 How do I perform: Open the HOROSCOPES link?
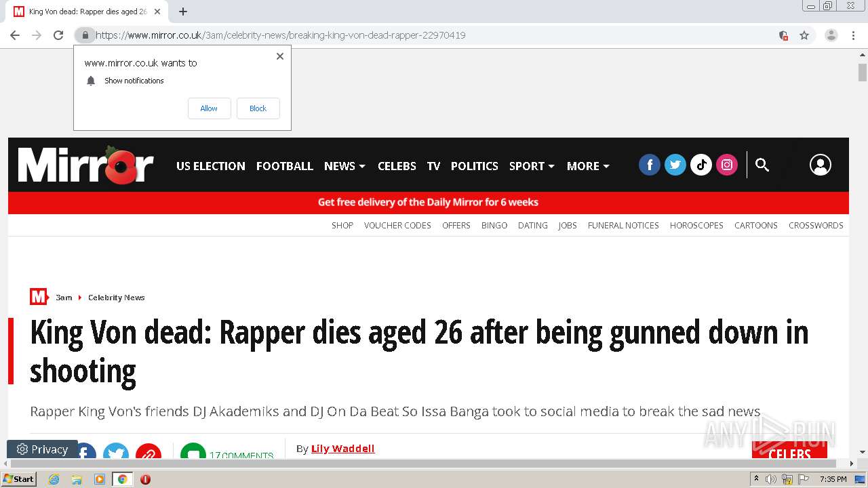click(x=696, y=226)
